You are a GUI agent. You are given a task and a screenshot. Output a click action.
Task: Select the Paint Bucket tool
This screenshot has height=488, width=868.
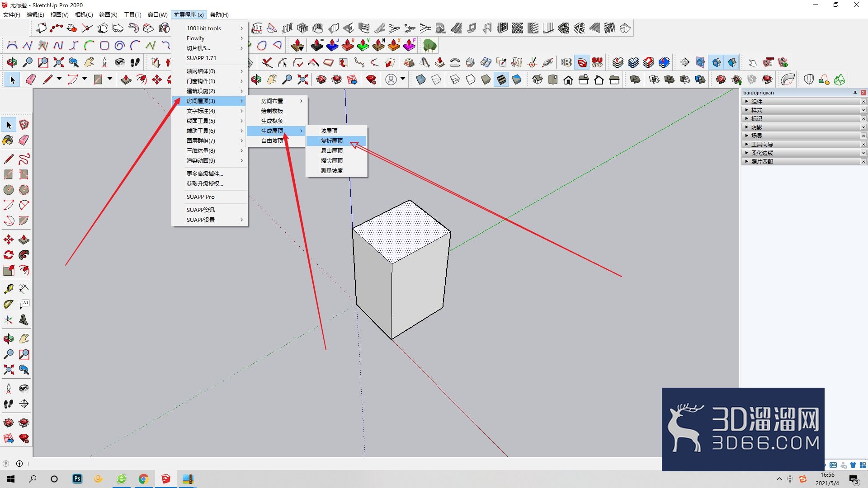point(8,140)
